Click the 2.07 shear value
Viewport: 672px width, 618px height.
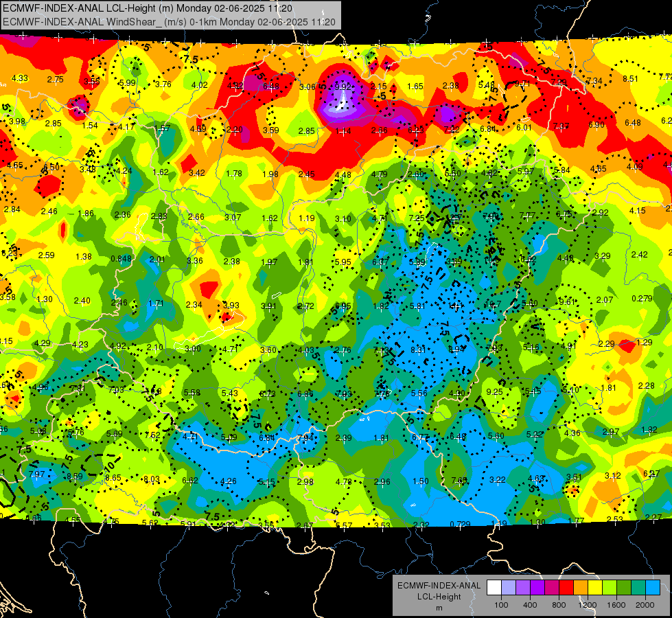[605, 299]
